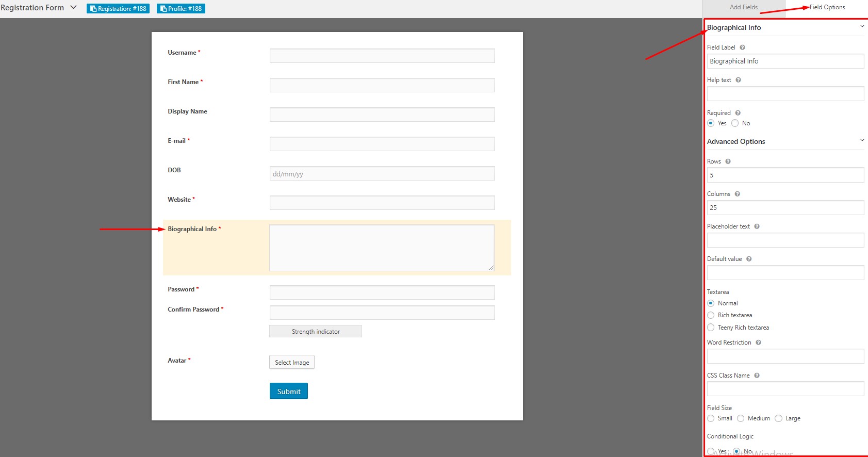
Task: Collapse the Biographical Info section chevron
Action: [x=862, y=26]
